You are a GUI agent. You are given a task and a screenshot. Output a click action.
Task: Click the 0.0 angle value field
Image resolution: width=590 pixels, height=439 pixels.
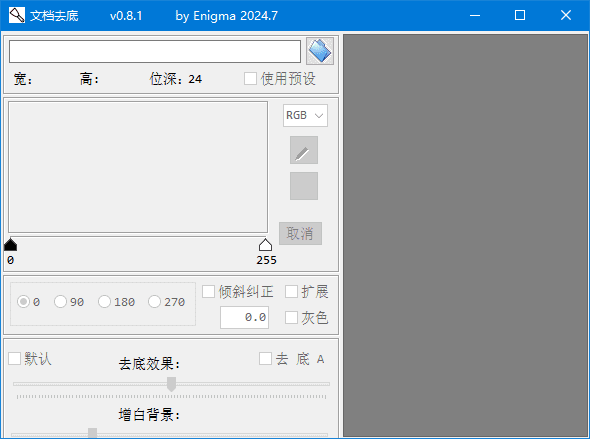245,317
